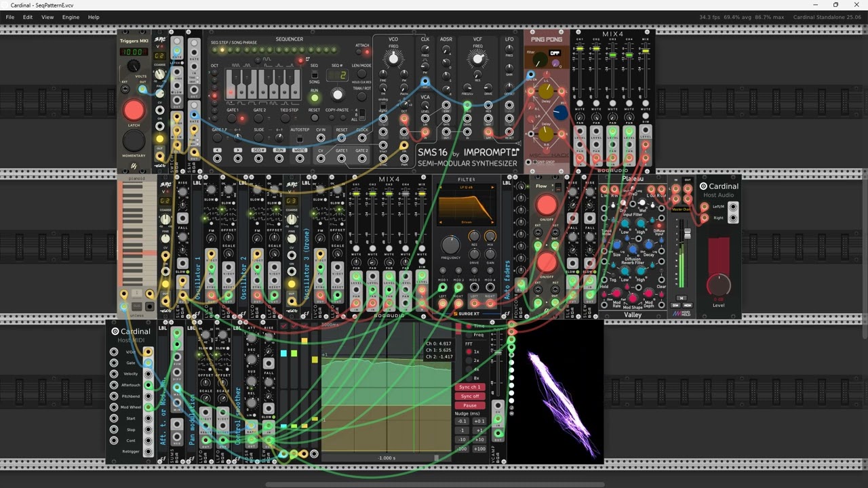Click the black MOMENTARY button on Triggers MKI
Screen dimensions: 868x488
(x=134, y=140)
